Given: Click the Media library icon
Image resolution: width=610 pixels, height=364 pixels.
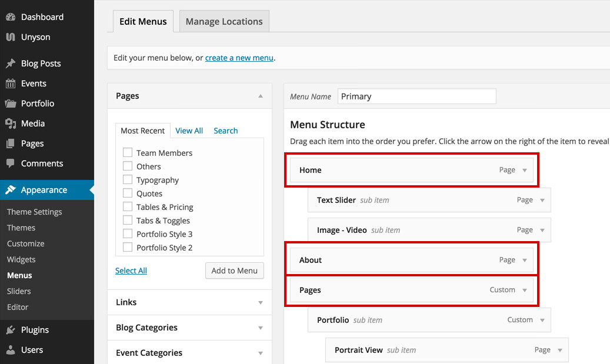Looking at the screenshot, I should [11, 123].
